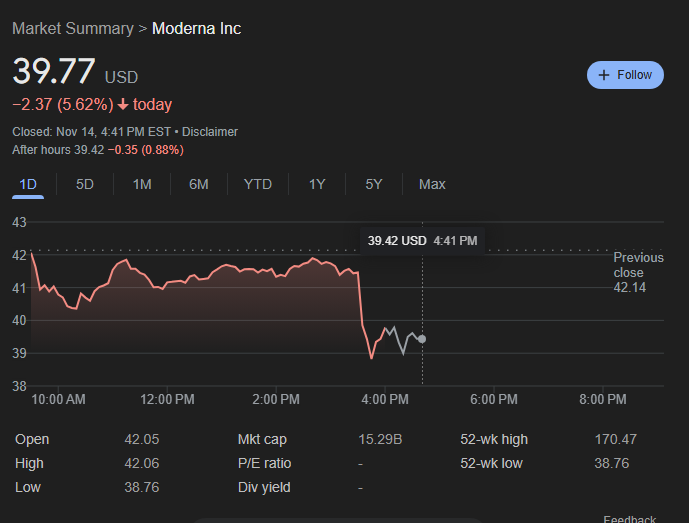Open the Market Summary breadcrumb link
689x523 pixels.
(73, 29)
